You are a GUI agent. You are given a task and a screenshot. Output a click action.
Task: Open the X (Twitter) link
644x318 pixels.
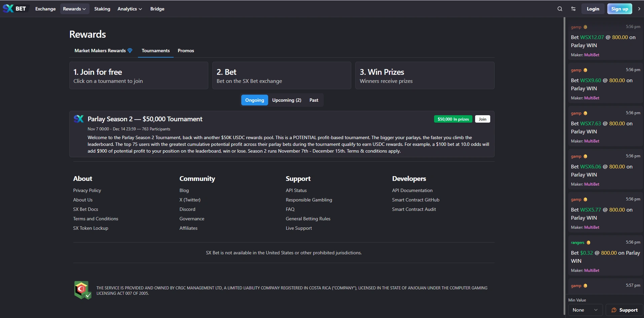tap(190, 200)
